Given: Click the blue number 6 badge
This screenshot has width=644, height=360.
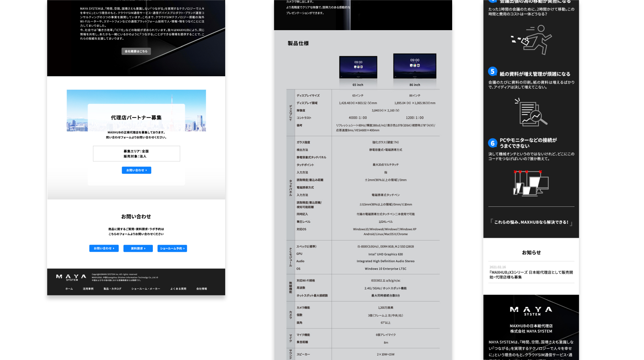Looking at the screenshot, I should click(x=493, y=143).
